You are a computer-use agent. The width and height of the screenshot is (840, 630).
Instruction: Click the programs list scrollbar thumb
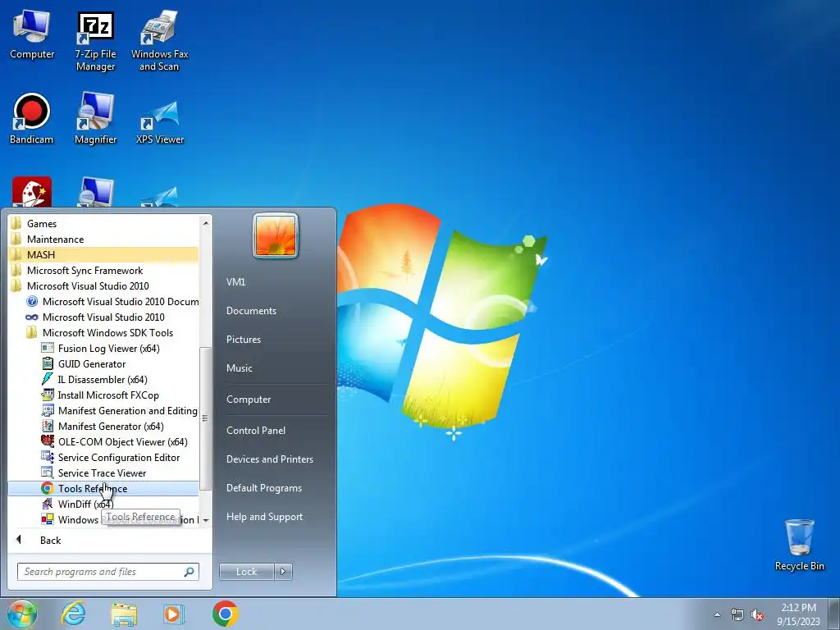click(205, 418)
